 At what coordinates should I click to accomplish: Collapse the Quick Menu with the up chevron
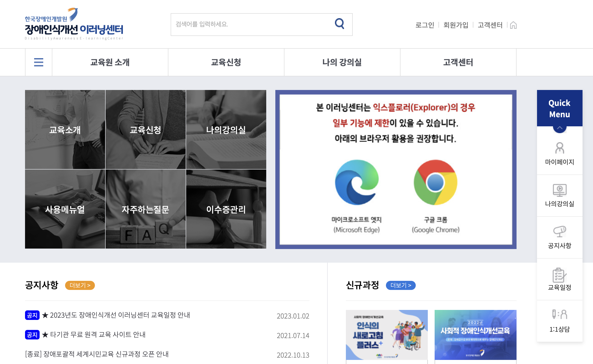(x=560, y=128)
